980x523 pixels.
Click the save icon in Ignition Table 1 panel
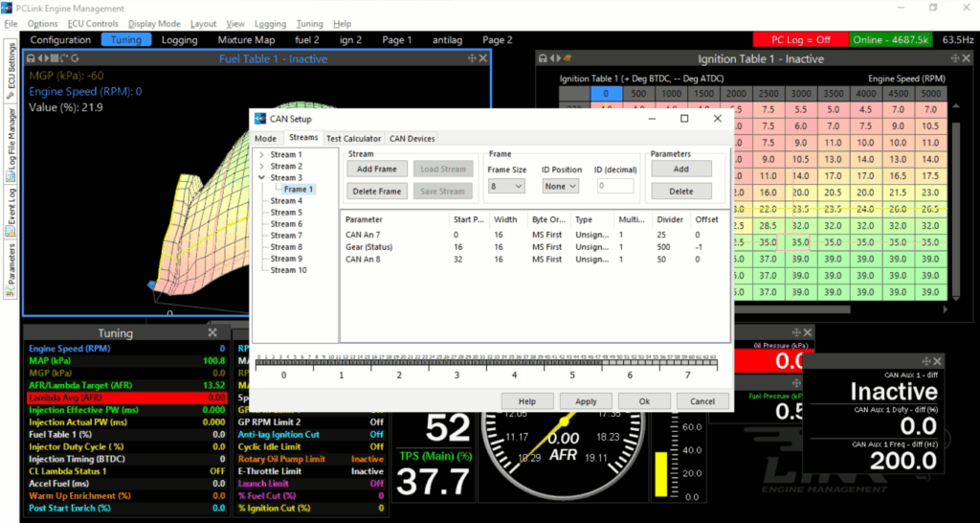(x=544, y=58)
